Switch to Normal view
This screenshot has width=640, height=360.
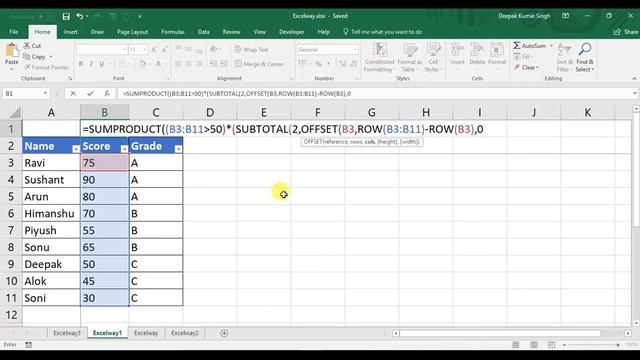(516, 345)
